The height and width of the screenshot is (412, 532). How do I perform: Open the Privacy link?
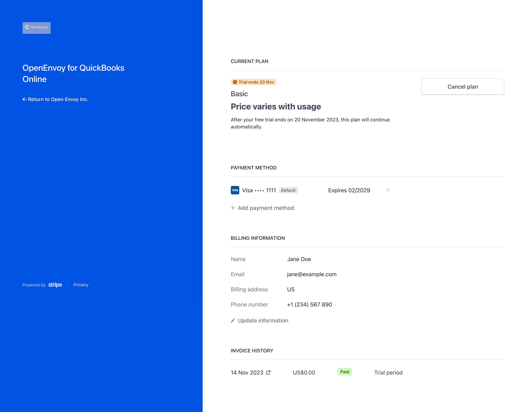[81, 285]
